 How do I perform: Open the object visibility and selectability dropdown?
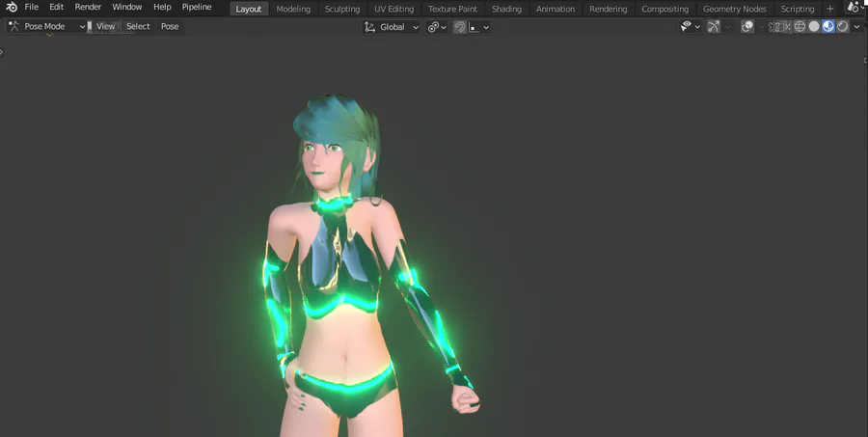click(691, 27)
